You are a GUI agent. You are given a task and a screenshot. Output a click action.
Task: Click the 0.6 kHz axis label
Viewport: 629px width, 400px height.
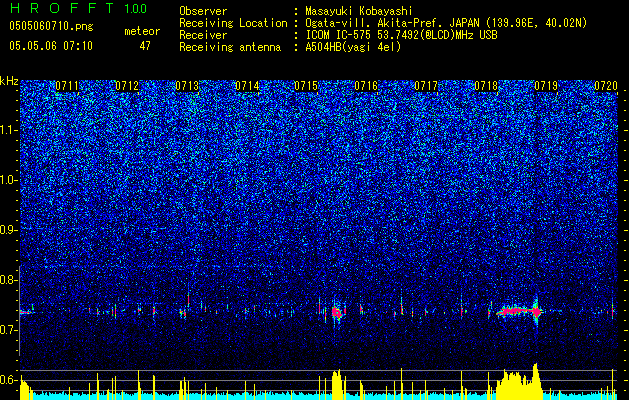pos(8,380)
